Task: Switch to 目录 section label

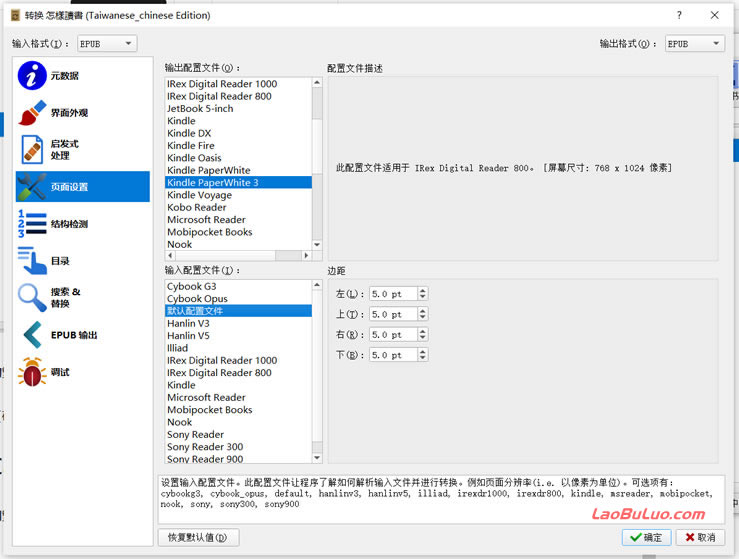Action: tap(60, 261)
